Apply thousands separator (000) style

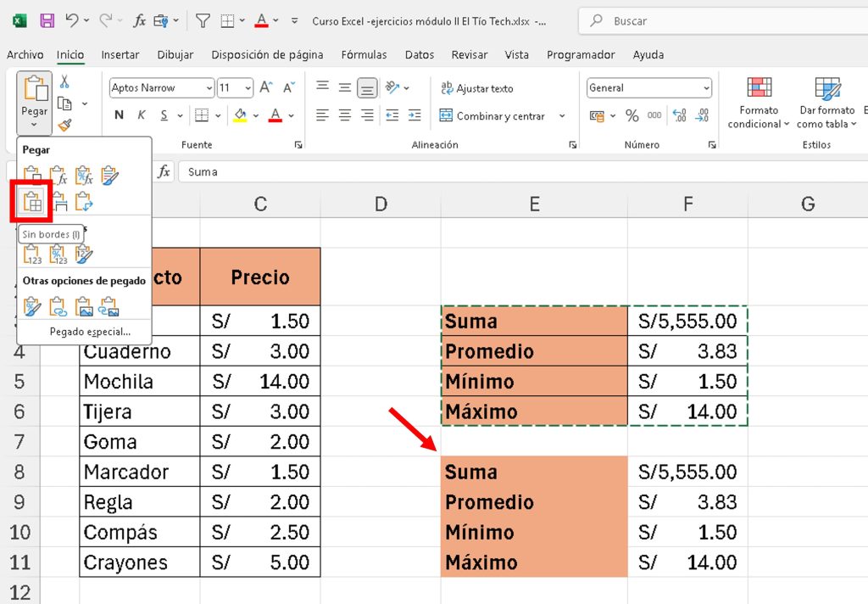(x=654, y=115)
